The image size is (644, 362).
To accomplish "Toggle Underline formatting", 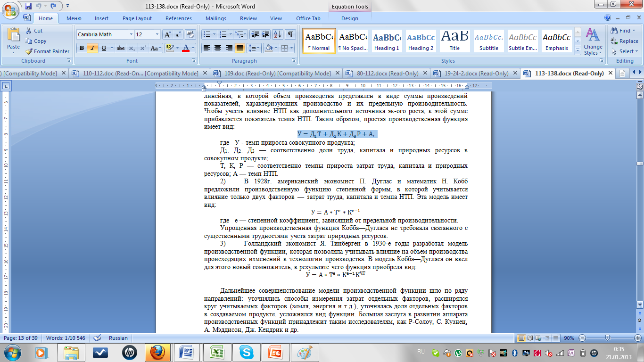I will click(103, 48).
